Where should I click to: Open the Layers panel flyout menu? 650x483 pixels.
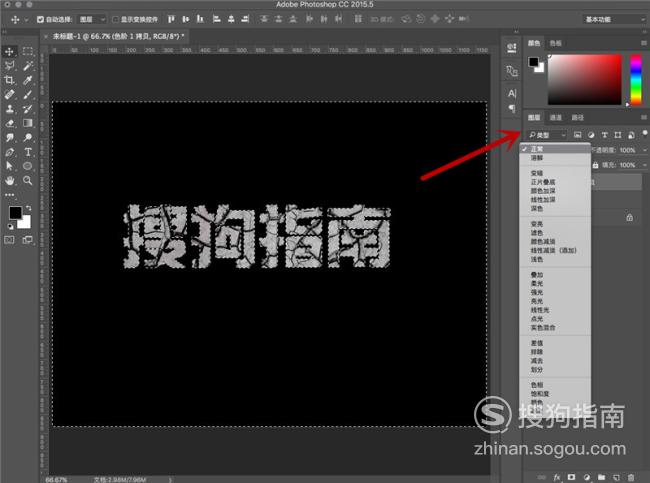644,117
